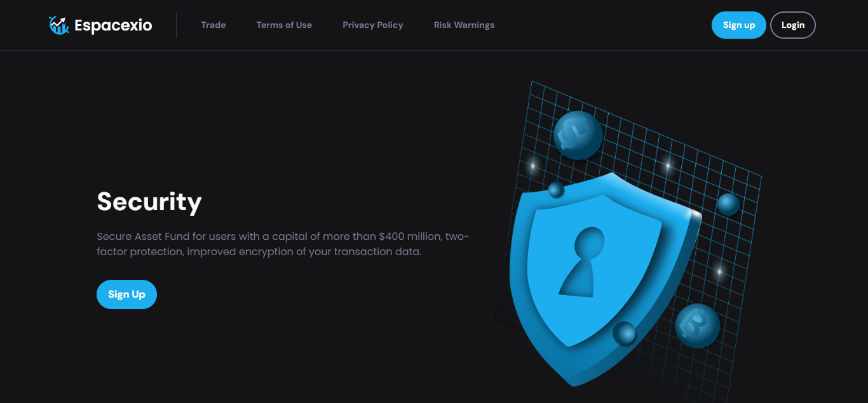Click the sparkle left of the Bitcoin sphere
The height and width of the screenshot is (403, 868).
719,272
